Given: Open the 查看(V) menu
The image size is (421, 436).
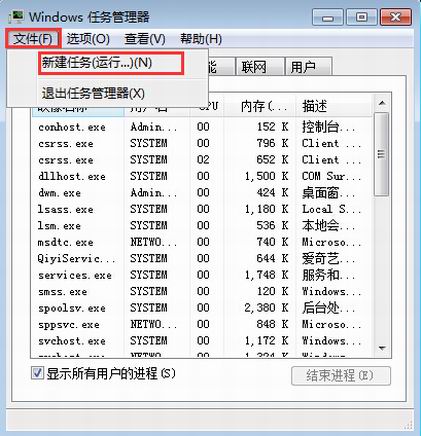Looking at the screenshot, I should point(145,39).
